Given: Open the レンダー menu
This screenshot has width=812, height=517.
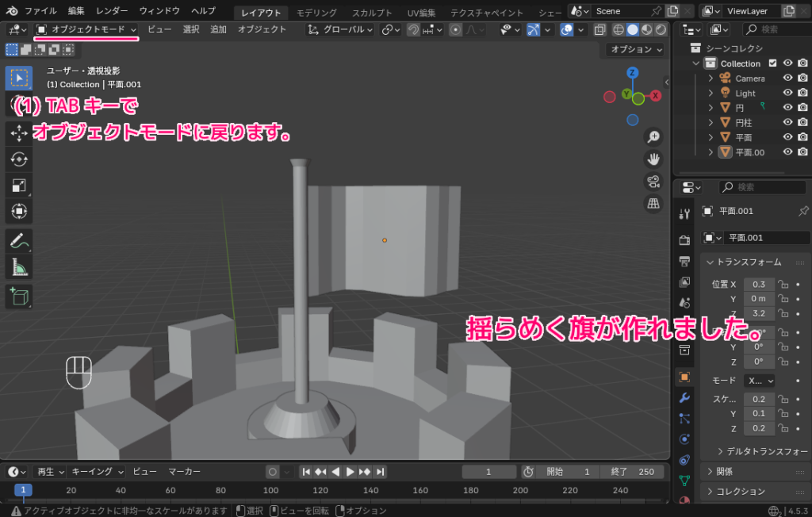Looking at the screenshot, I should [x=110, y=11].
